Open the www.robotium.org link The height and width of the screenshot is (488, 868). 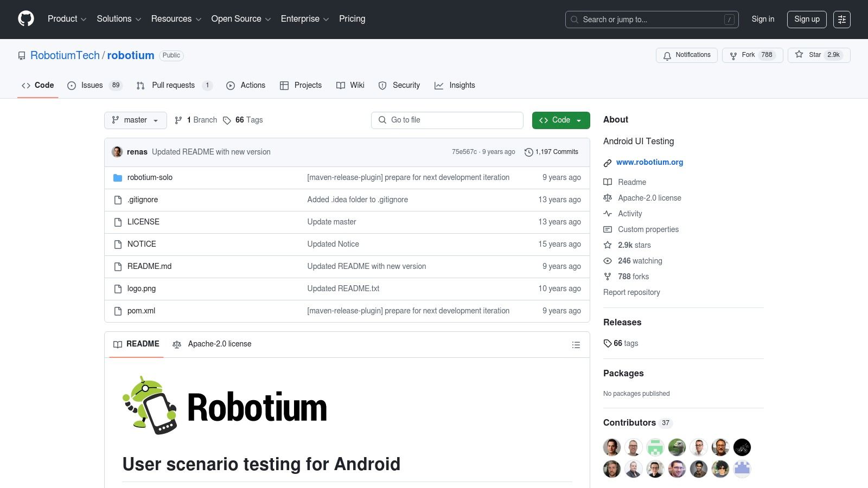pos(649,163)
